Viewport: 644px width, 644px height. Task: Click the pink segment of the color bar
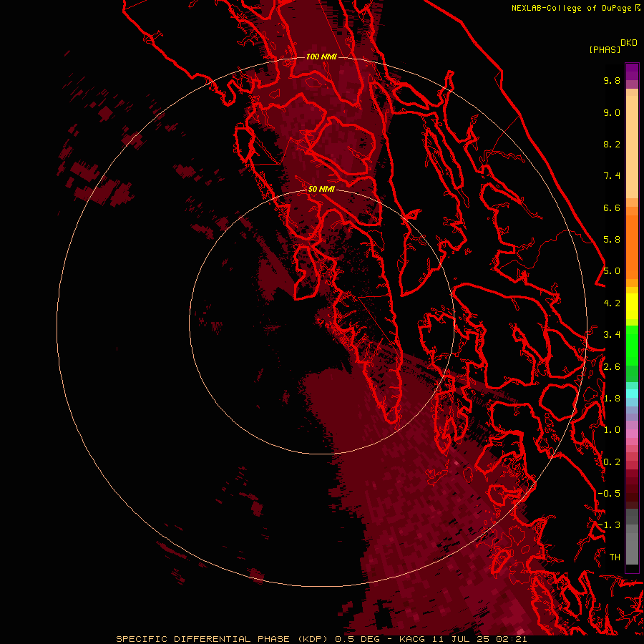632,434
